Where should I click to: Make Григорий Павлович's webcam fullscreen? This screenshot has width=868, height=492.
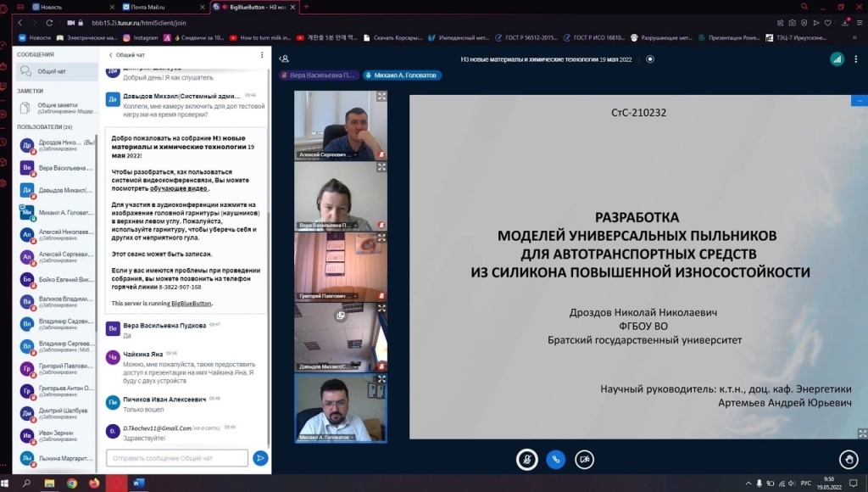(381, 238)
